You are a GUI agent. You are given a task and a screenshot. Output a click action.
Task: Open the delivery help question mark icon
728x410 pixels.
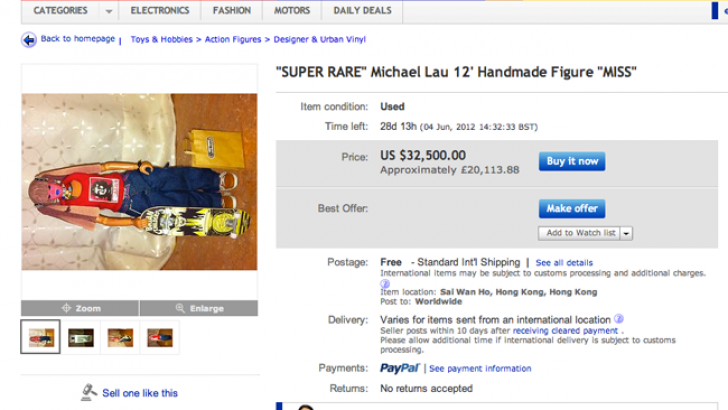[x=618, y=319]
